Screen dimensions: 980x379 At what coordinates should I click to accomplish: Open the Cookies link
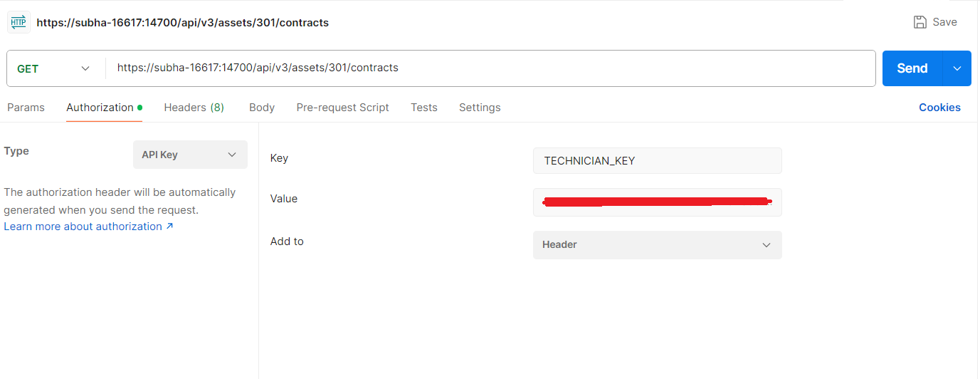click(x=939, y=108)
